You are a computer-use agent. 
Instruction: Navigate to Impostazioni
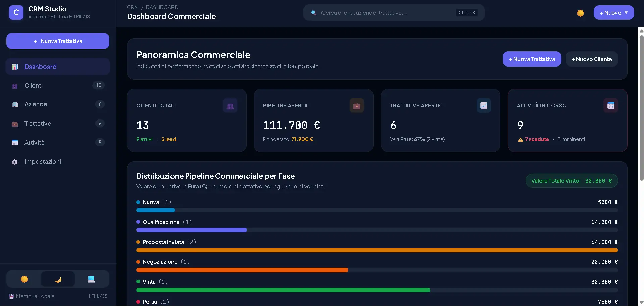tap(58, 162)
